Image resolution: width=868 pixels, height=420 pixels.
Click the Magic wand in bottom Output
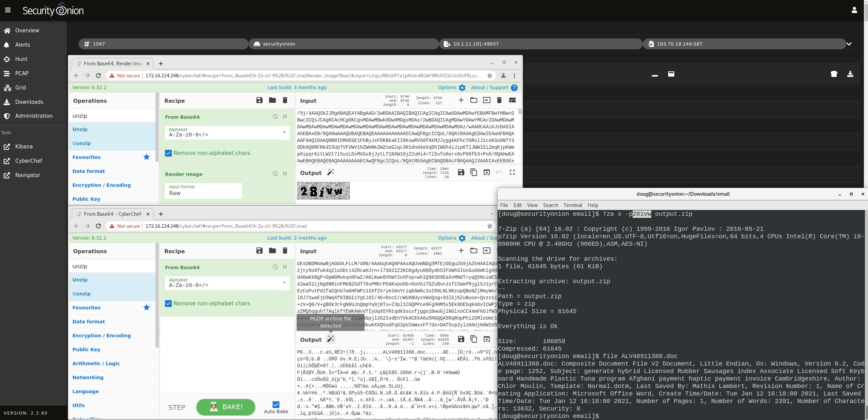tap(330, 339)
